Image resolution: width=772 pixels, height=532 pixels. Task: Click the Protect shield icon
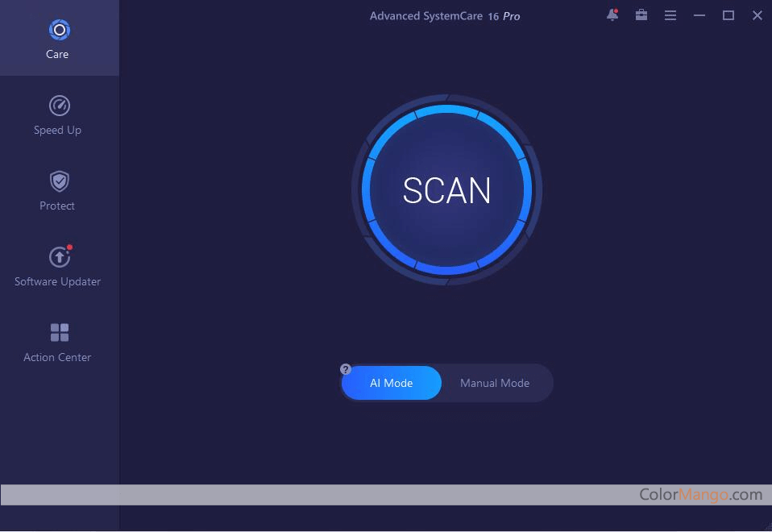tap(59, 181)
